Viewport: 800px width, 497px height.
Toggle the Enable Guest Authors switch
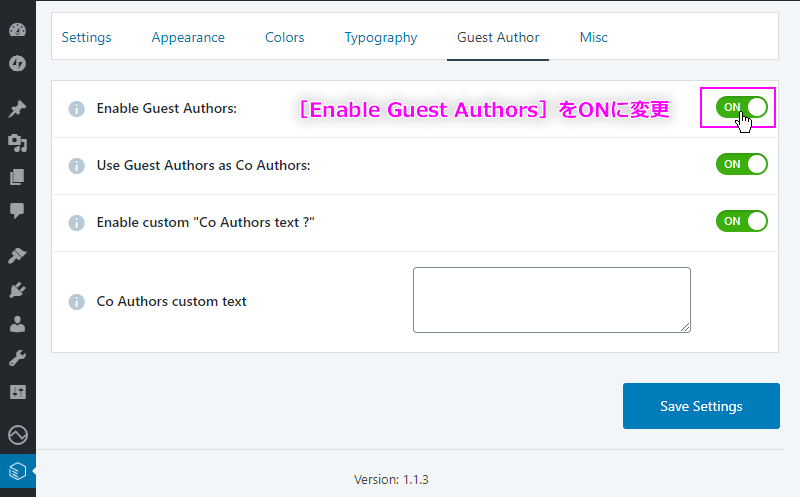pos(741,107)
